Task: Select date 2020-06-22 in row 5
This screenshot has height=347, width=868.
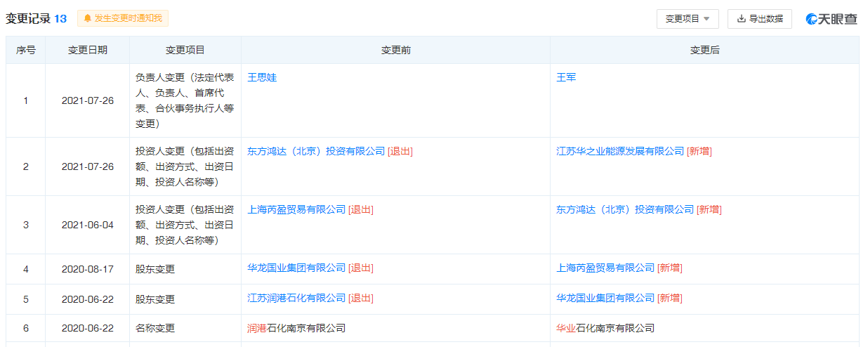Action: pos(88,299)
